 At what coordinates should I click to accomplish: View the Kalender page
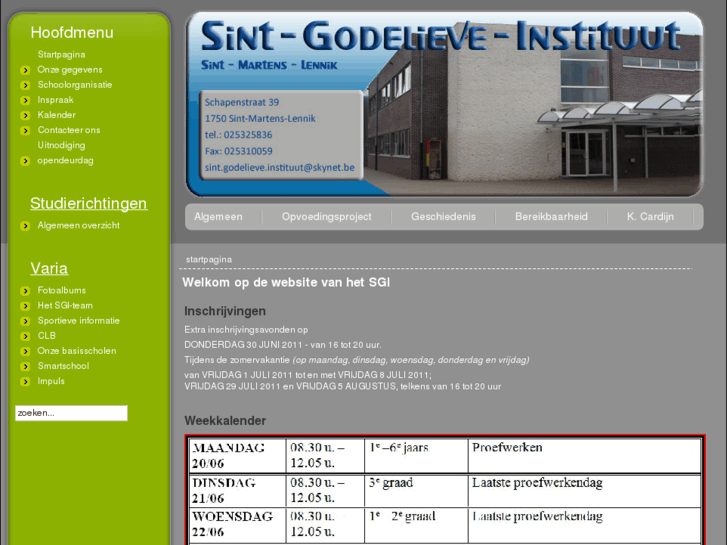pyautogui.click(x=56, y=115)
